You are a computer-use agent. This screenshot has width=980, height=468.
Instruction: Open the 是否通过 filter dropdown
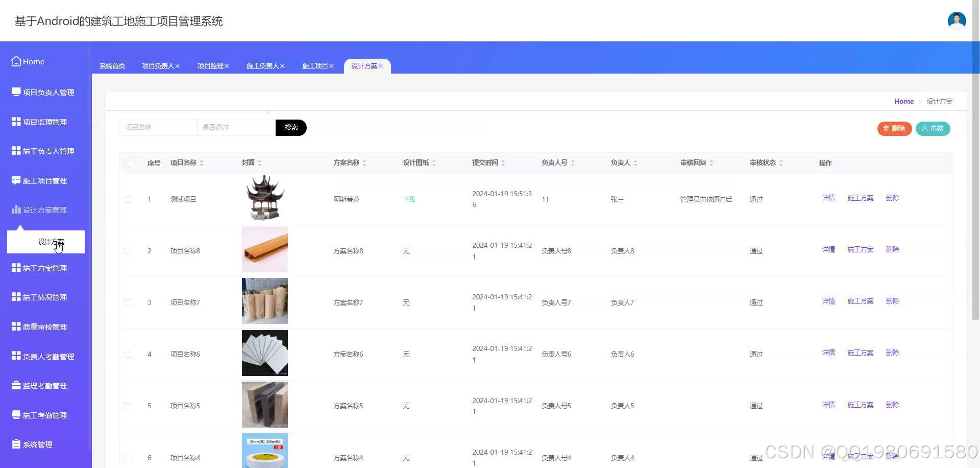click(x=236, y=127)
